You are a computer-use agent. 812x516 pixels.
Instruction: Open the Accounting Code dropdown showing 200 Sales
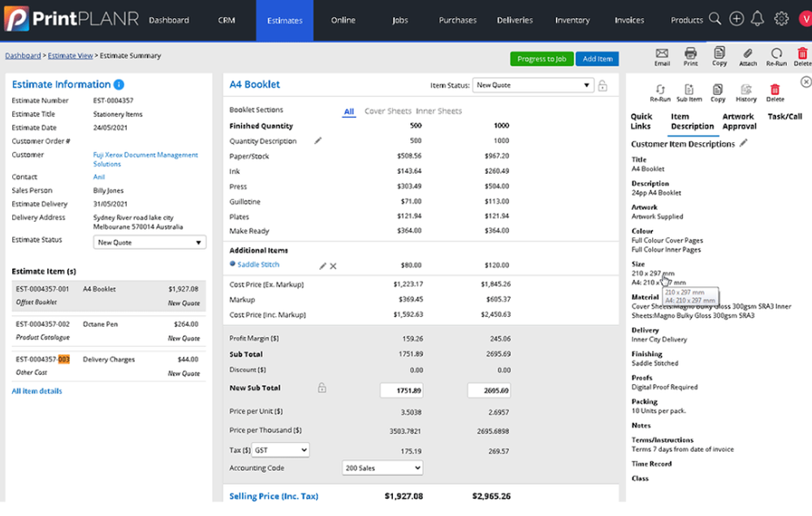pos(382,467)
